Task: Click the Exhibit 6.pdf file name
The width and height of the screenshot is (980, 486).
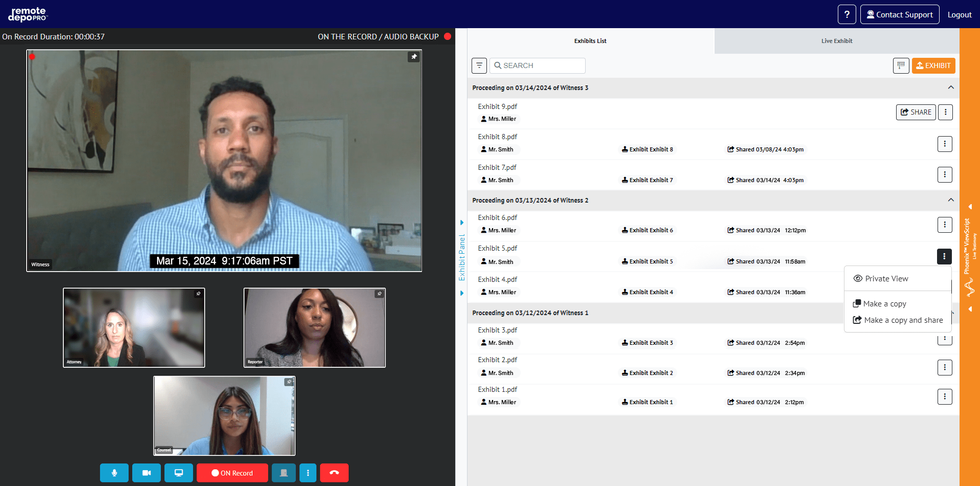Action: coord(497,217)
